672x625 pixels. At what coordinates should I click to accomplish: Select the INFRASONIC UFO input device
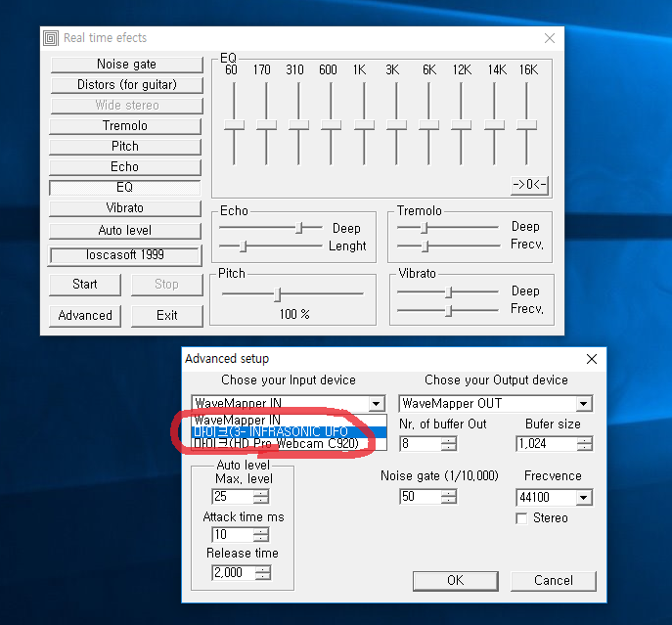point(290,432)
